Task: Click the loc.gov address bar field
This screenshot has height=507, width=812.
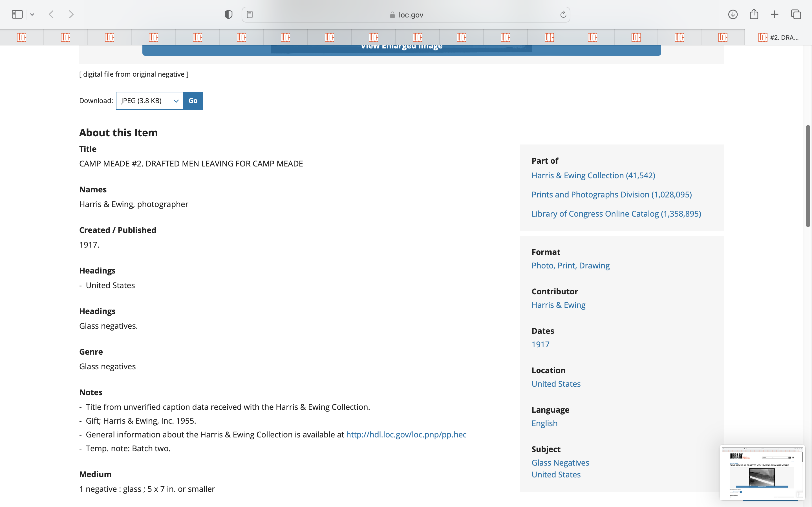Action: click(406, 14)
